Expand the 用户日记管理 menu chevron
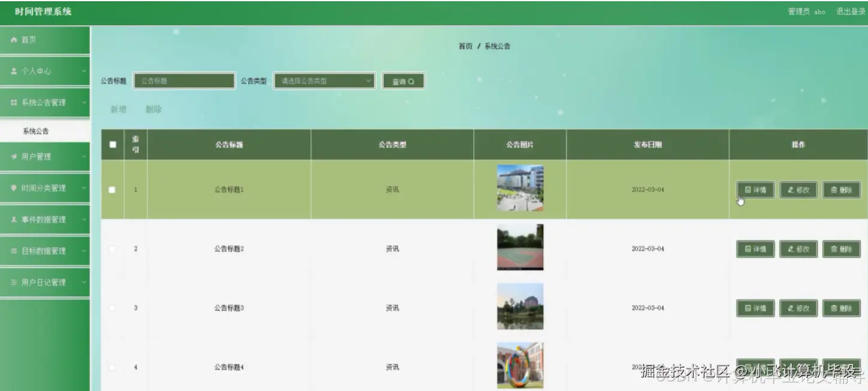868x391 pixels. click(84, 282)
